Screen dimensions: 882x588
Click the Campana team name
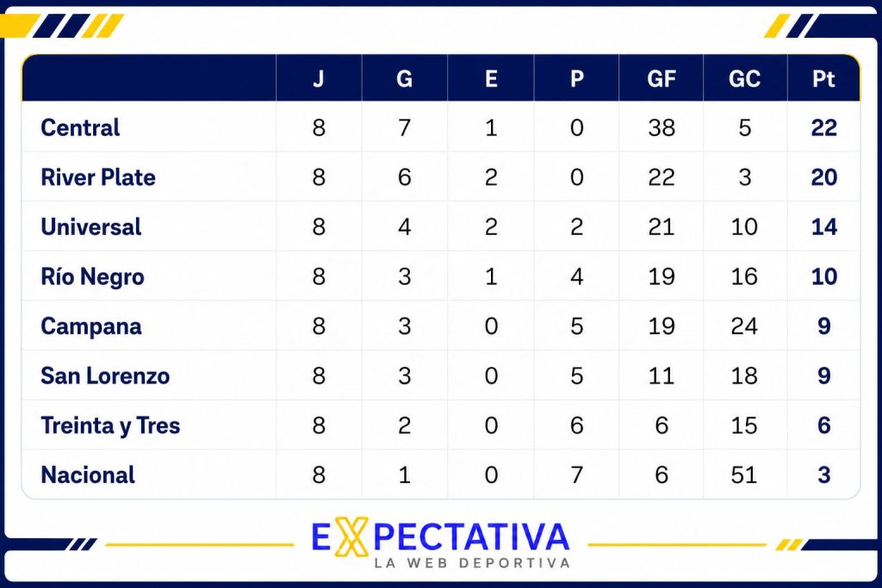coord(90,326)
